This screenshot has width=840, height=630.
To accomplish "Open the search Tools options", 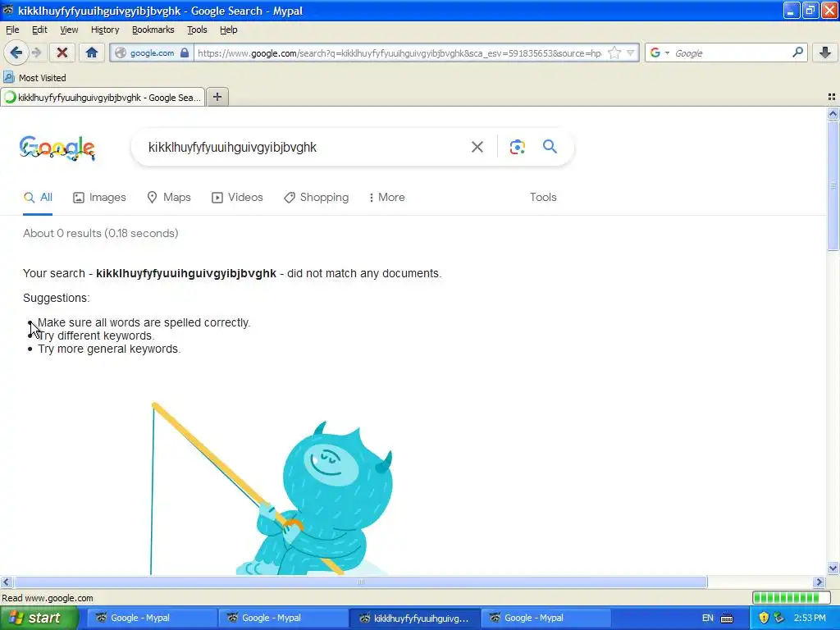I will coord(543,197).
